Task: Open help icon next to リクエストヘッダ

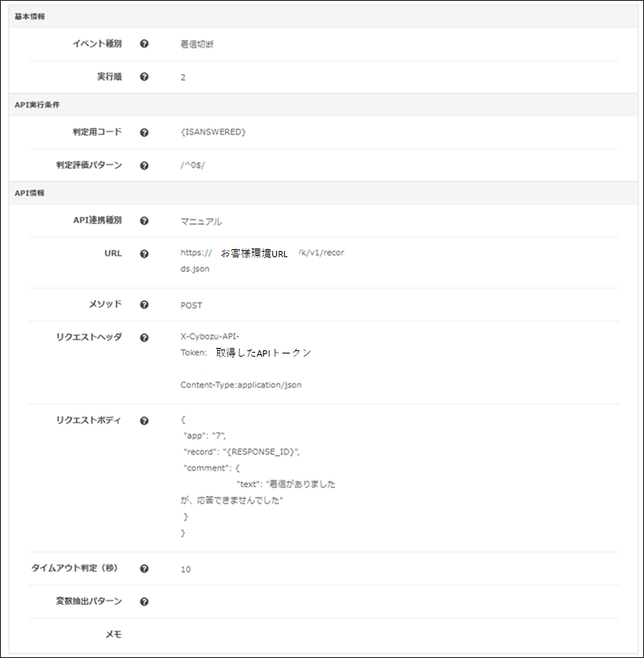Action: click(144, 338)
